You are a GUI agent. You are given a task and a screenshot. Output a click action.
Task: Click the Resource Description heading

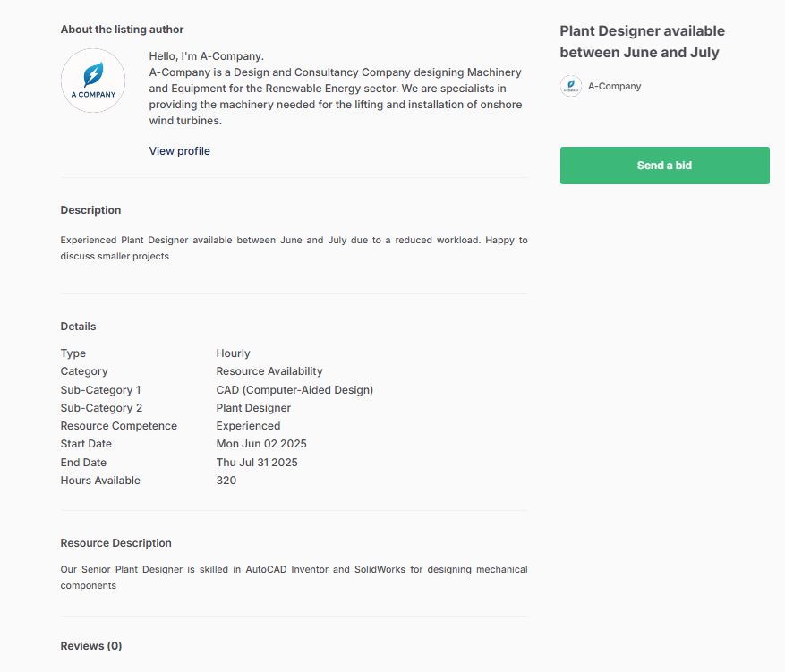[115, 543]
